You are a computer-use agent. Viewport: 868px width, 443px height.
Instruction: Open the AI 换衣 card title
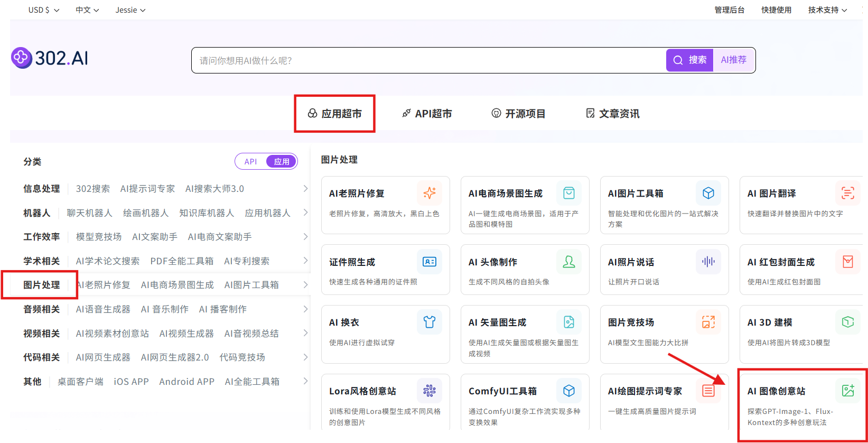coord(344,322)
